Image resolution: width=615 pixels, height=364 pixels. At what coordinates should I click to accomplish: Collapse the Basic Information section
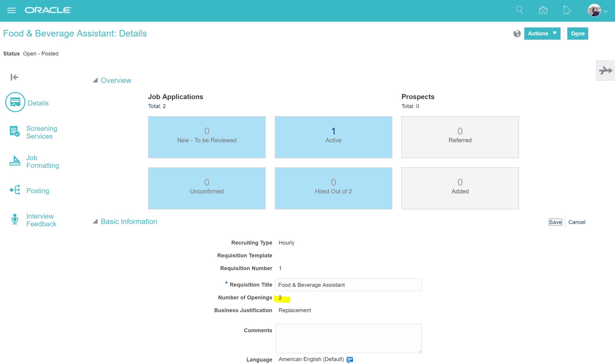point(95,221)
